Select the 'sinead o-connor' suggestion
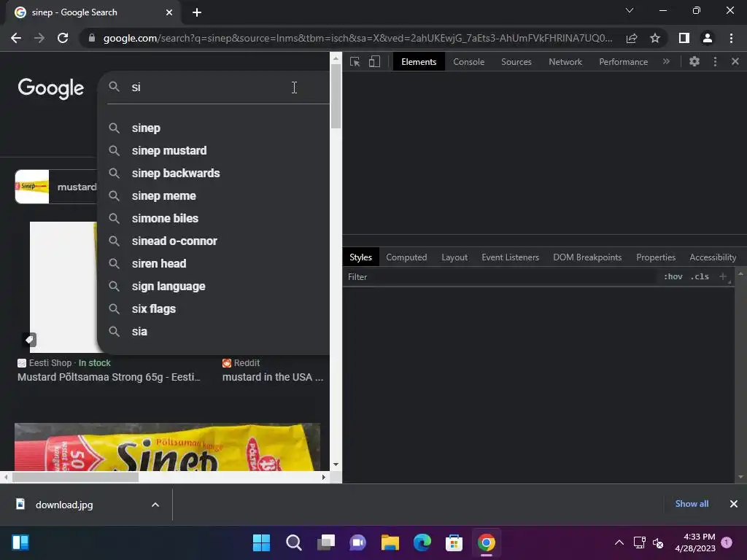 point(214,241)
